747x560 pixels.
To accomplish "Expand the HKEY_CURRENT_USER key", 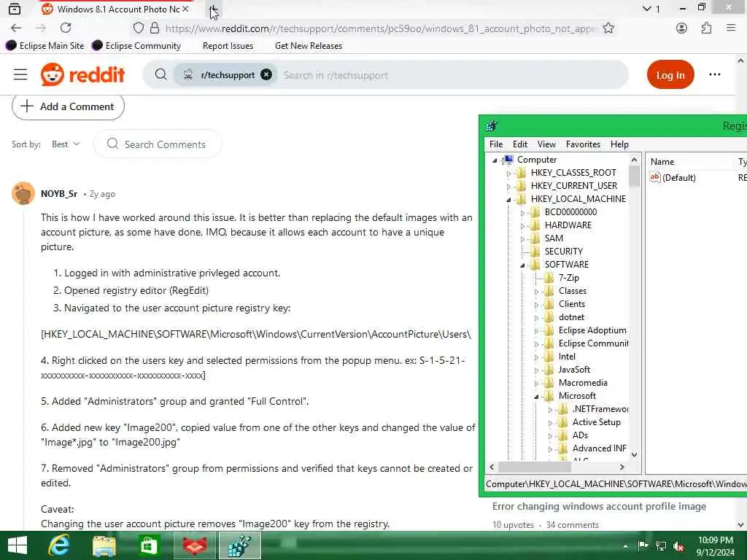I will [x=508, y=186].
